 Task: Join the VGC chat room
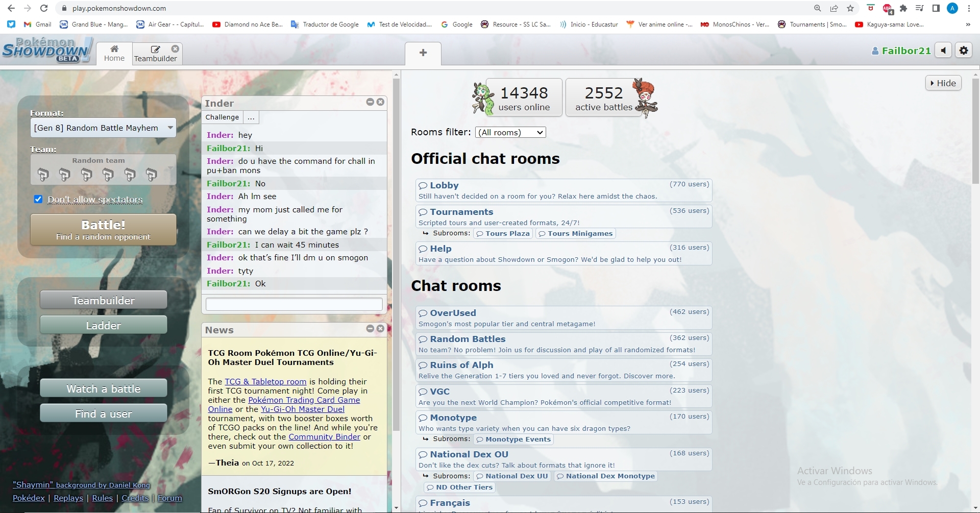pyautogui.click(x=563, y=397)
